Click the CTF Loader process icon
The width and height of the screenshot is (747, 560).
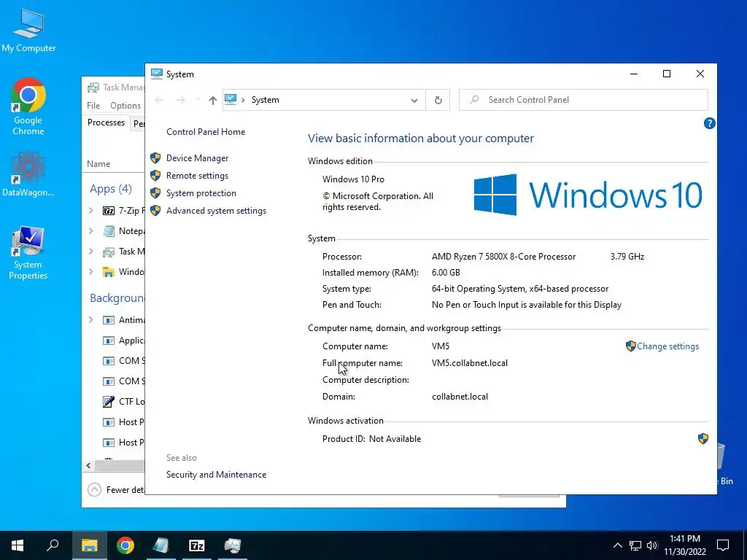[109, 402]
